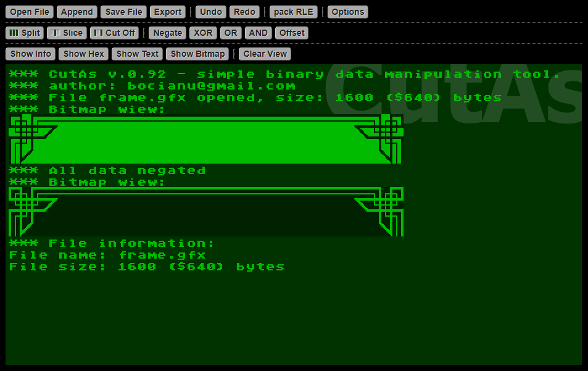
Task: Click the Show Bitmap button
Action: [197, 54]
